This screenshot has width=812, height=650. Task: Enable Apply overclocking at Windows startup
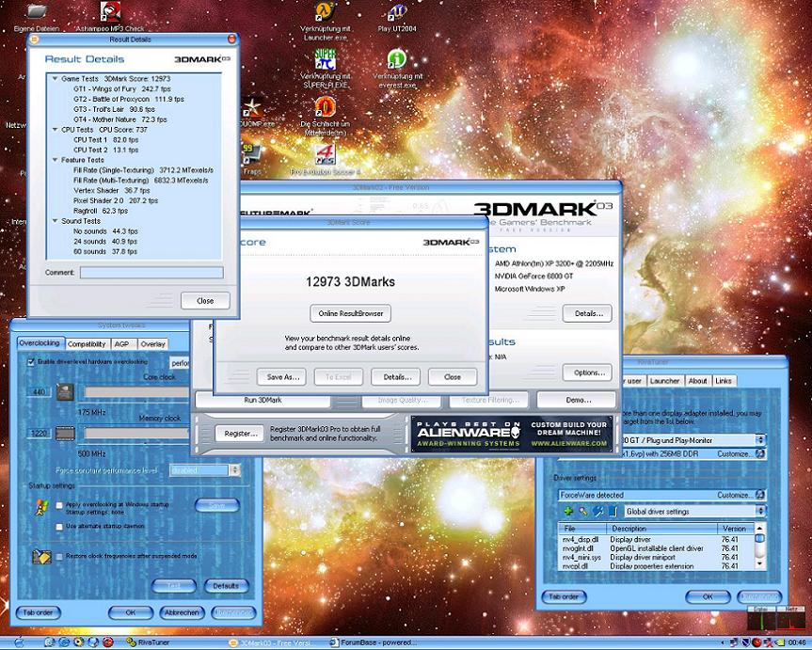coord(59,505)
